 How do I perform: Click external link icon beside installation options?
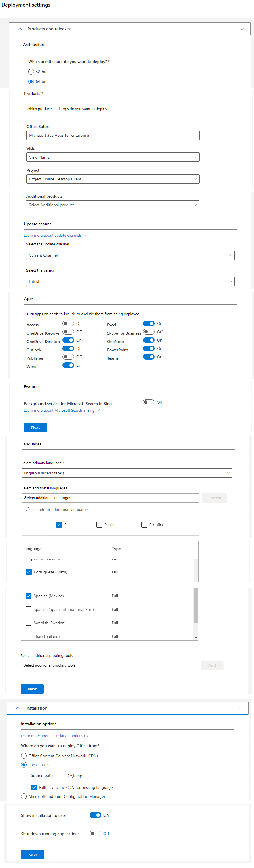pyautogui.click(x=86, y=736)
